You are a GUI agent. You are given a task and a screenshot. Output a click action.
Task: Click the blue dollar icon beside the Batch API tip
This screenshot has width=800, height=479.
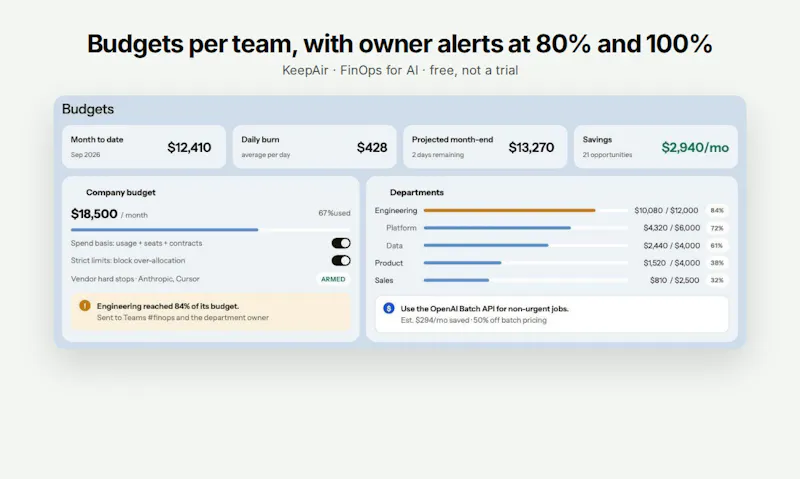tap(389, 308)
